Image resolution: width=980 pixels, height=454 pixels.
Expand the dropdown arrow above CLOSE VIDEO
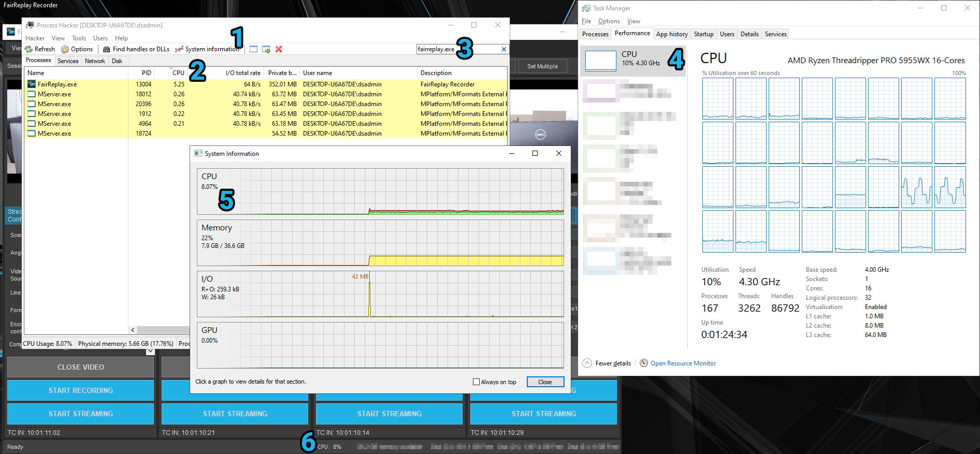[150, 352]
